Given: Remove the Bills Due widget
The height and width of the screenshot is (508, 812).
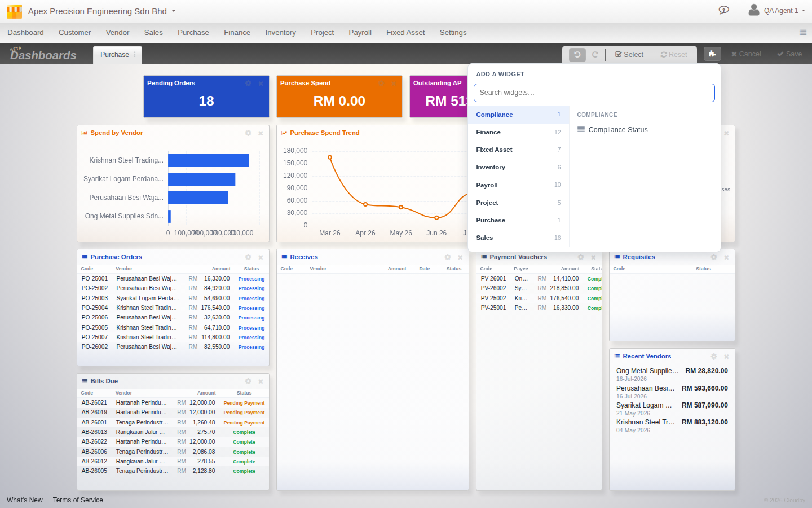Looking at the screenshot, I should (261, 382).
